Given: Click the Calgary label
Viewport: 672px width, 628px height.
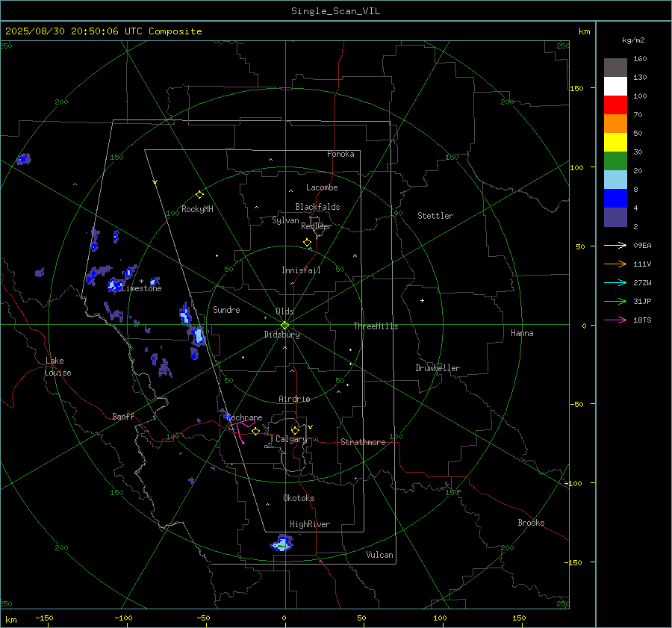Looking at the screenshot, I should pyautogui.click(x=291, y=439).
